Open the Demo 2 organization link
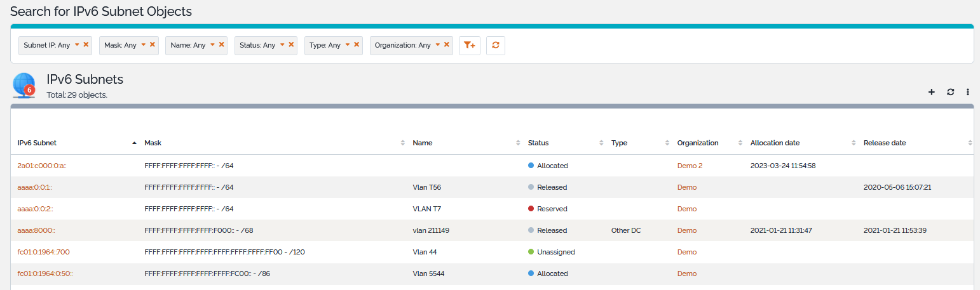Screen dimensions: 980x290 690,166
